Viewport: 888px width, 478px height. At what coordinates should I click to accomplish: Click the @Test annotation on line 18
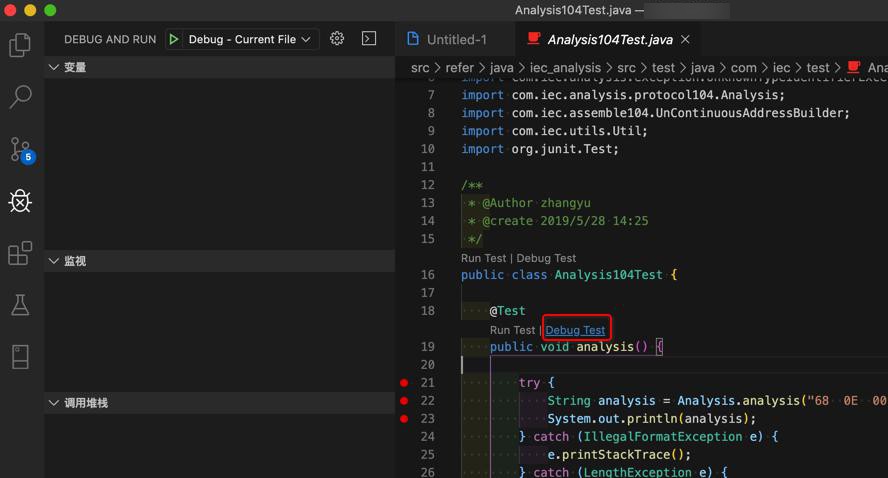(x=507, y=311)
